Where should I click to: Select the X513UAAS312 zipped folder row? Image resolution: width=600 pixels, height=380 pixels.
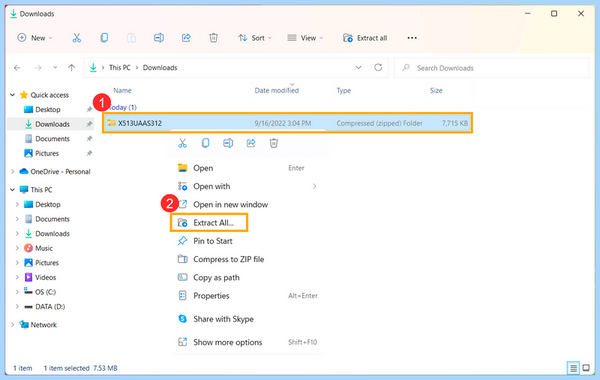tap(287, 123)
